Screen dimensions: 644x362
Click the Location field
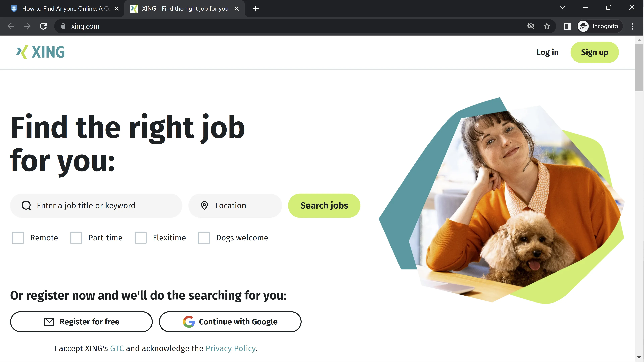[235, 205]
